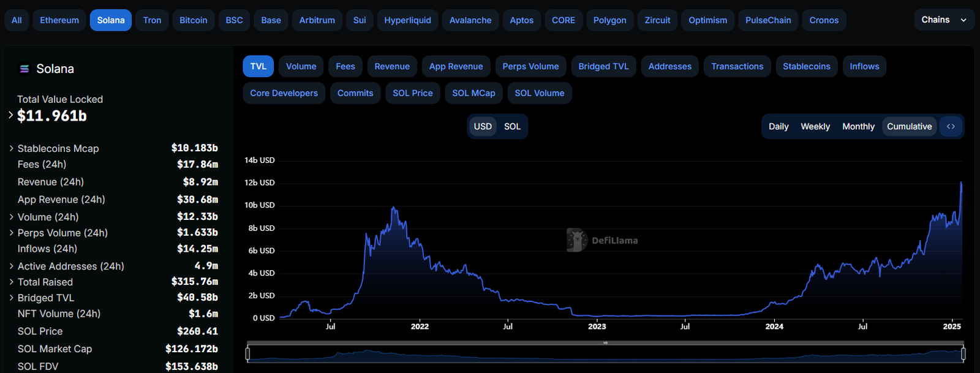Toggle the App Revenue chart metric
The width and height of the screenshot is (980, 373).
tap(456, 66)
